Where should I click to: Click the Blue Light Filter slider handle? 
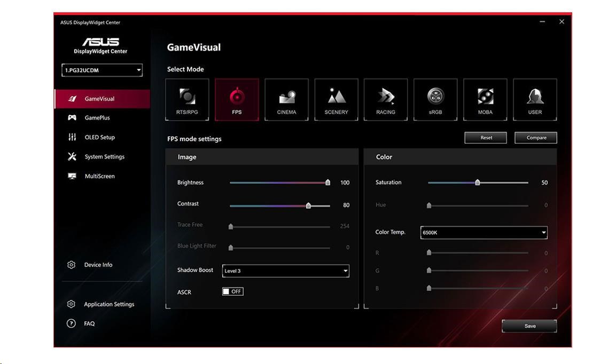click(x=231, y=247)
